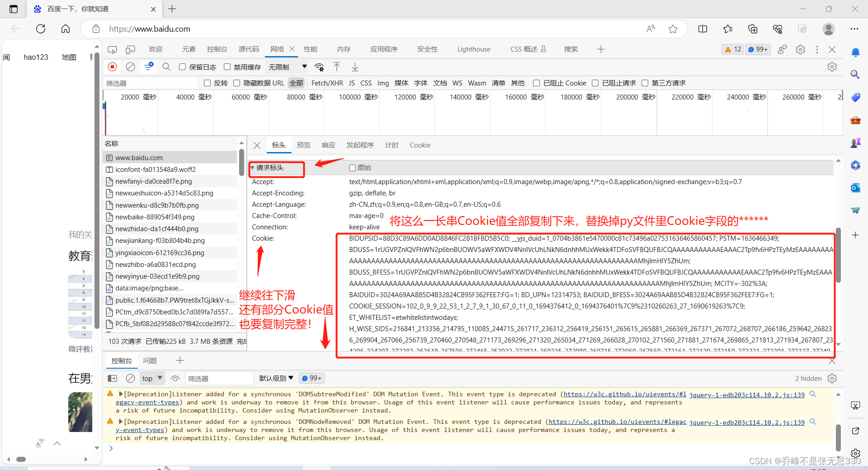Open the 预览 request tab
Viewport: 868px width, 470px height.
click(x=304, y=145)
